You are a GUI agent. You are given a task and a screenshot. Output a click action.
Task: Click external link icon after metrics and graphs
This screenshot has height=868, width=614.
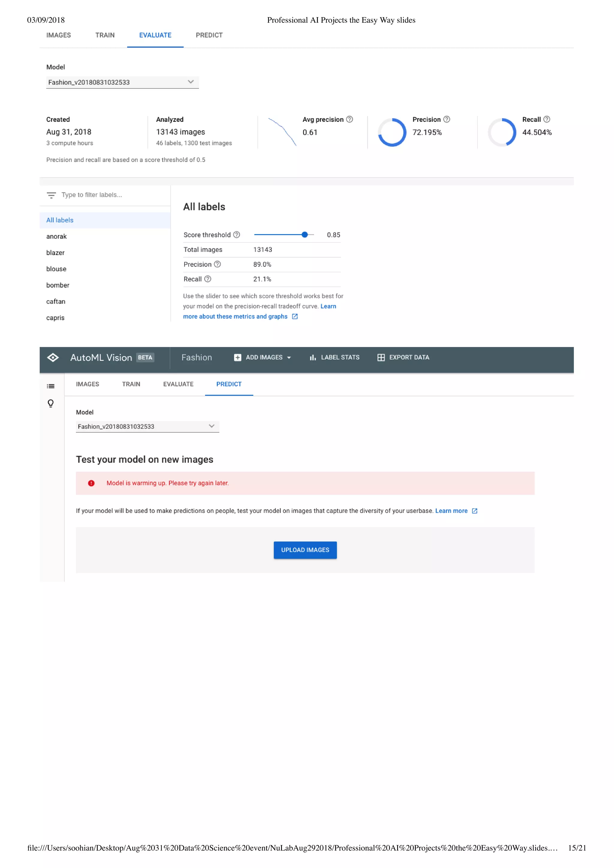coord(295,316)
